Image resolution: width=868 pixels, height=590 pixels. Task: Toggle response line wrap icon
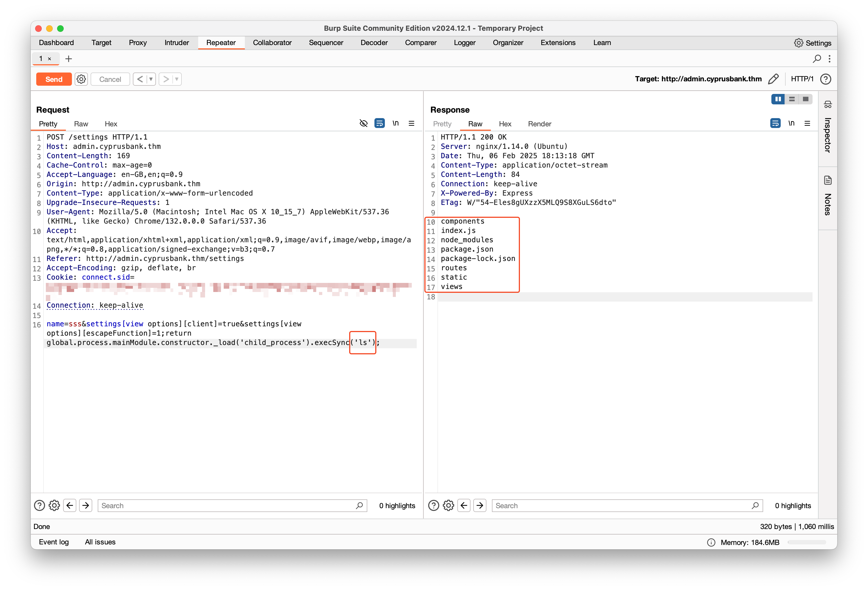coord(775,123)
